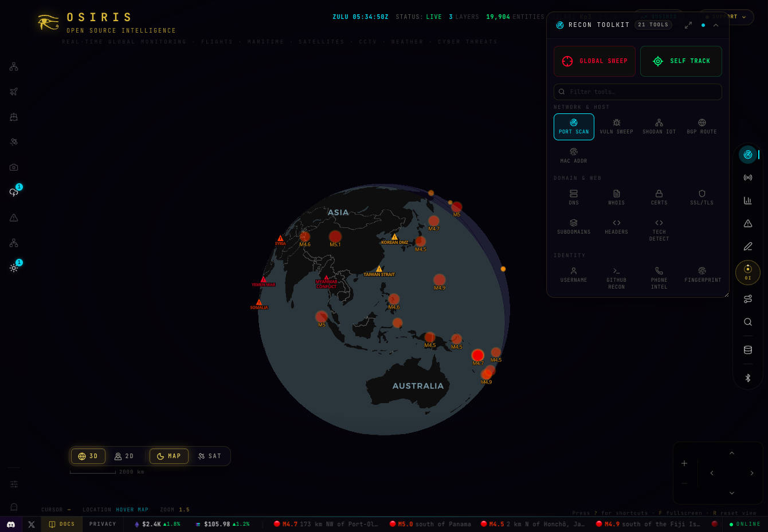Toggle the settings sliders icon at bottom left
Image resolution: width=768 pixels, height=532 pixels.
click(14, 484)
